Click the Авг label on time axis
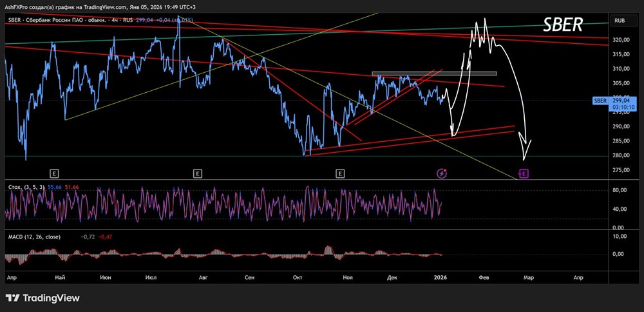644x312 pixels. (204, 278)
